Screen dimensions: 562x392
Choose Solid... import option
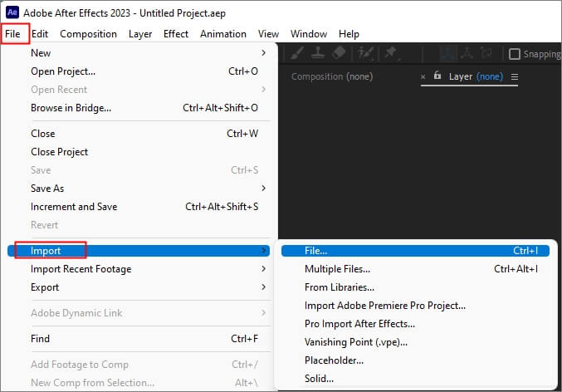tap(415, 379)
